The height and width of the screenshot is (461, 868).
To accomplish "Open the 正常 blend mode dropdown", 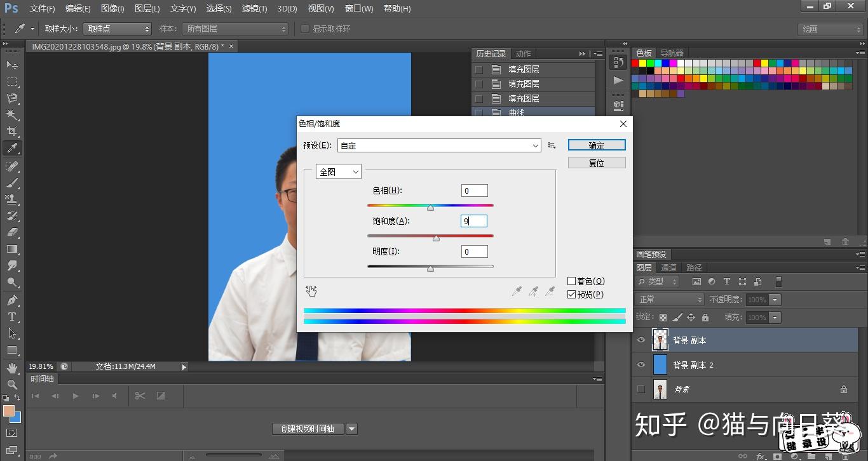I will (x=670, y=299).
